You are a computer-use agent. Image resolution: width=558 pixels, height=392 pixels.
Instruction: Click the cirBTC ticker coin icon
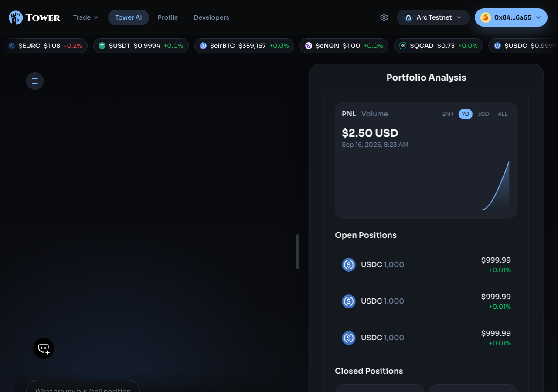coord(203,46)
